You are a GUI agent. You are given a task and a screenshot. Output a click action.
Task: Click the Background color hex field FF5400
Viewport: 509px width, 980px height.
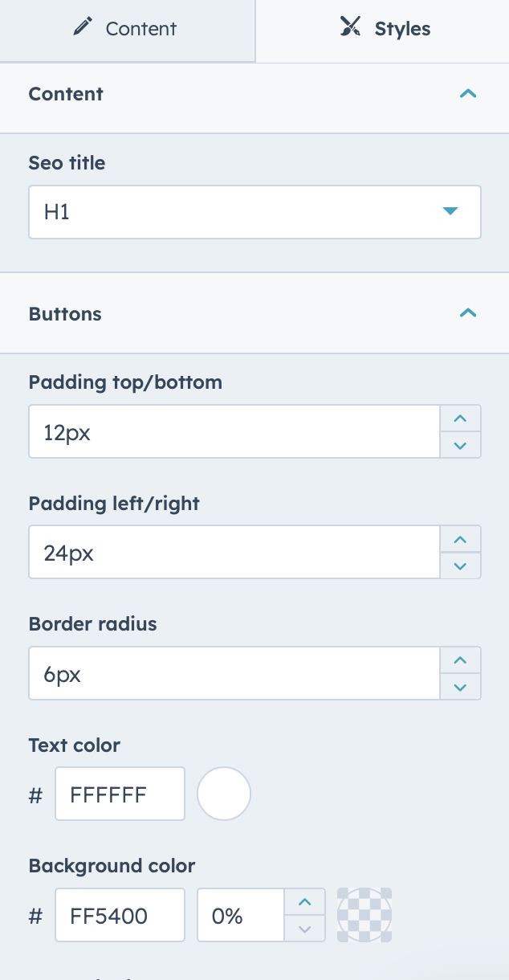[120, 915]
